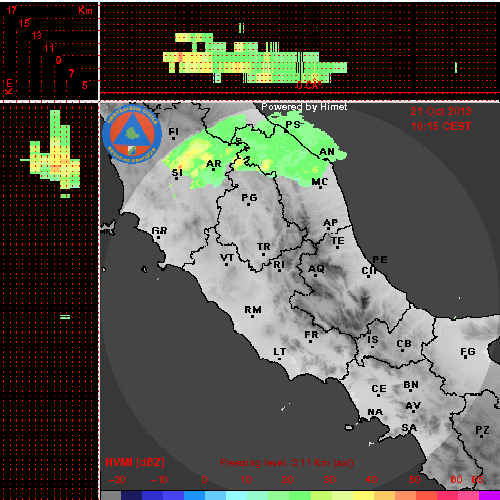500x500 pixels.
Task: Click the RI city label on the map
Action: coord(279,265)
